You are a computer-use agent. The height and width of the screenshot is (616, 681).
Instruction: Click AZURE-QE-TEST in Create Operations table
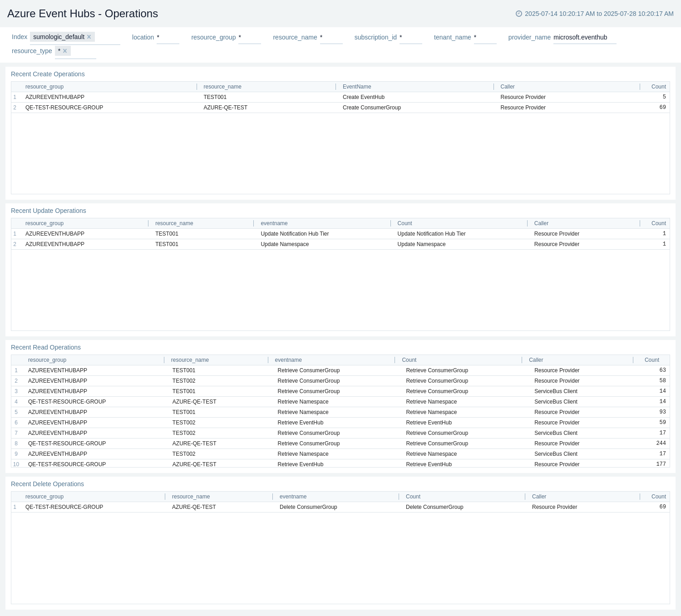[x=225, y=108]
